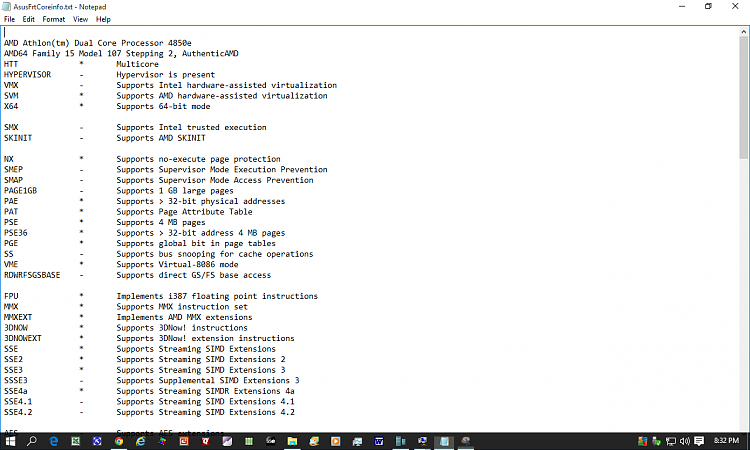Image resolution: width=750 pixels, height=450 pixels.
Task: Open the File menu
Action: coord(9,19)
